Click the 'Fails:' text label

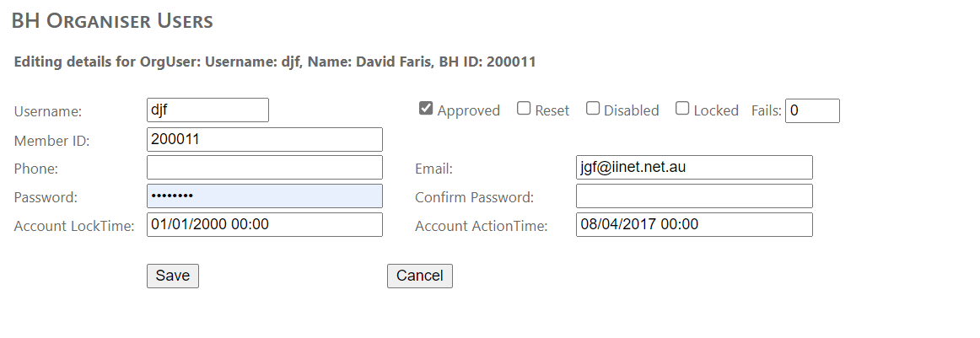click(x=766, y=110)
